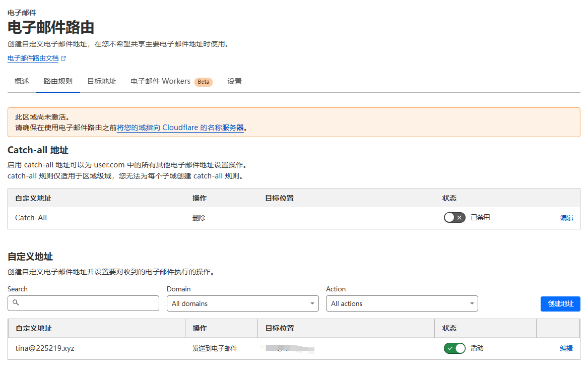Click the external link icon beside 电子邮件路由文档
Viewport: 588px width, 370px height.
click(63, 58)
